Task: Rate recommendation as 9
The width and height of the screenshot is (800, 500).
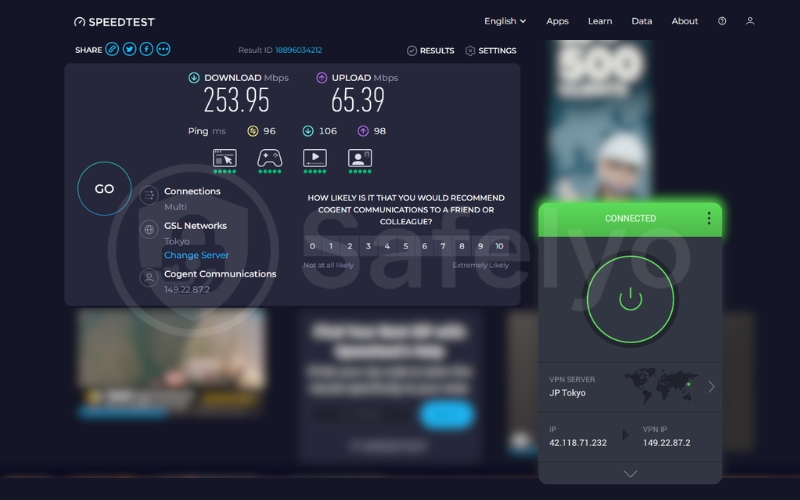Action: (x=481, y=246)
